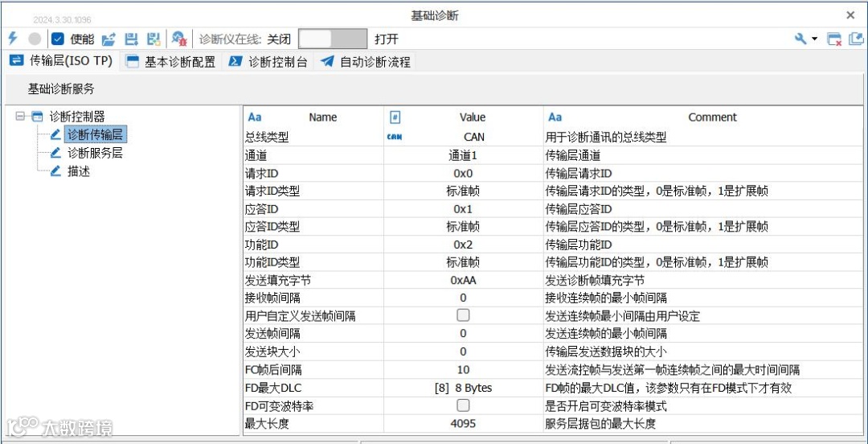Screen dimensions: 868x444
Task: Click the 打开 label beside the switch
Action: coord(387,39)
